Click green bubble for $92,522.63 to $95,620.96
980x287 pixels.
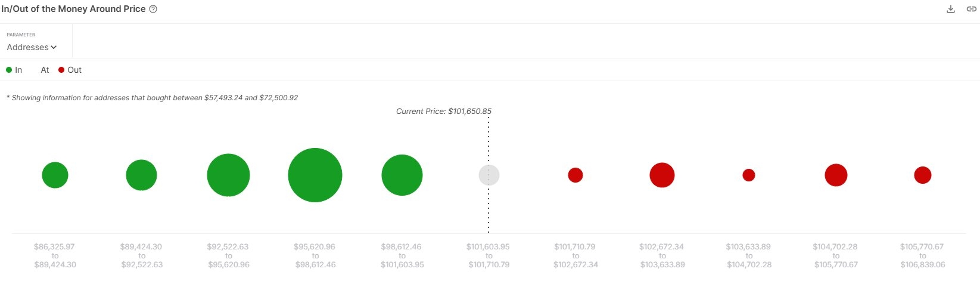click(x=228, y=175)
